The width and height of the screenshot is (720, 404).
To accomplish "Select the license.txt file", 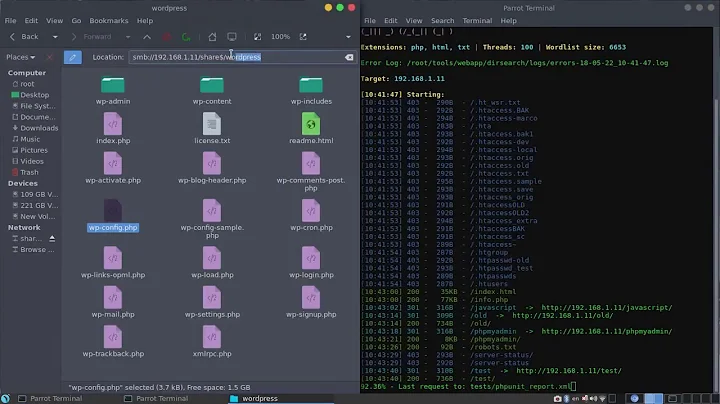I will (212, 129).
